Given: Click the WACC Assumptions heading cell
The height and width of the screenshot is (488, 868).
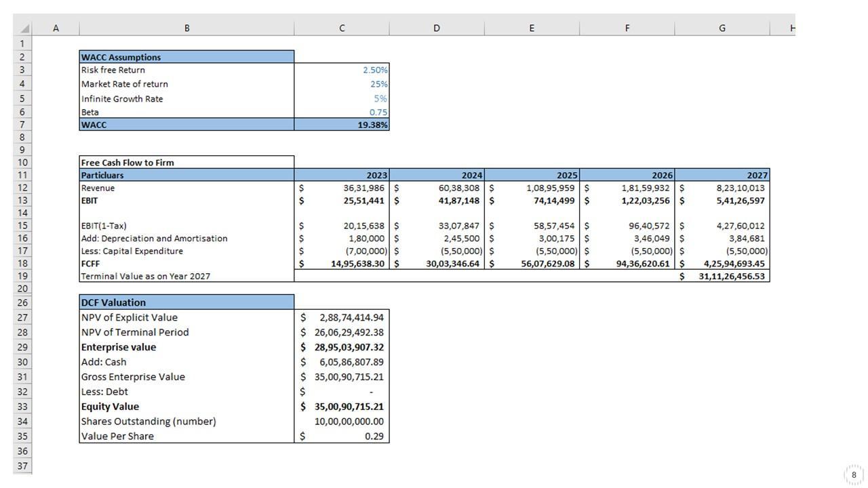Looking at the screenshot, I should [x=186, y=58].
